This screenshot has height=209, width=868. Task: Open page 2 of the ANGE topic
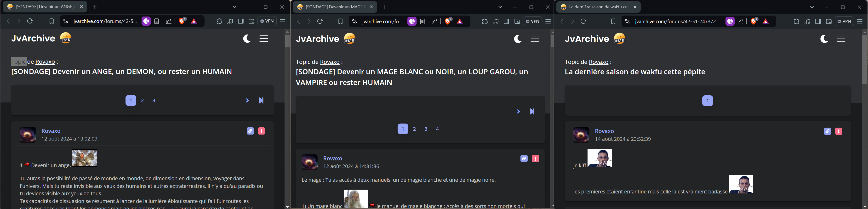click(143, 100)
